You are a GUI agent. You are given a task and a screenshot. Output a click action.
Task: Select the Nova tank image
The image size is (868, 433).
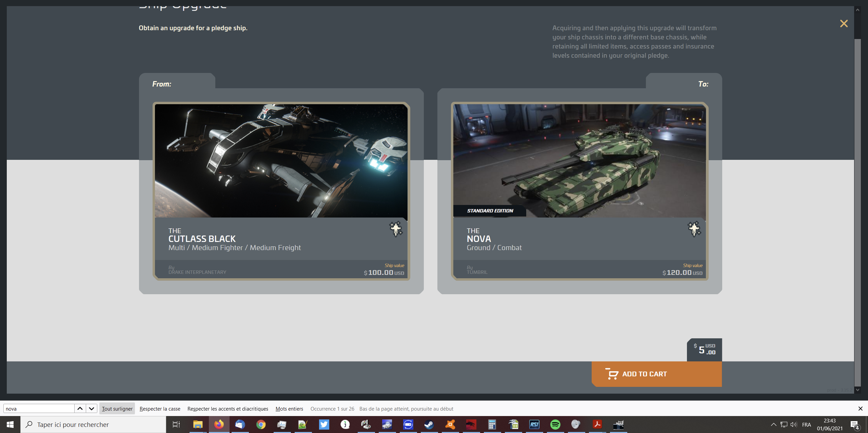579,161
